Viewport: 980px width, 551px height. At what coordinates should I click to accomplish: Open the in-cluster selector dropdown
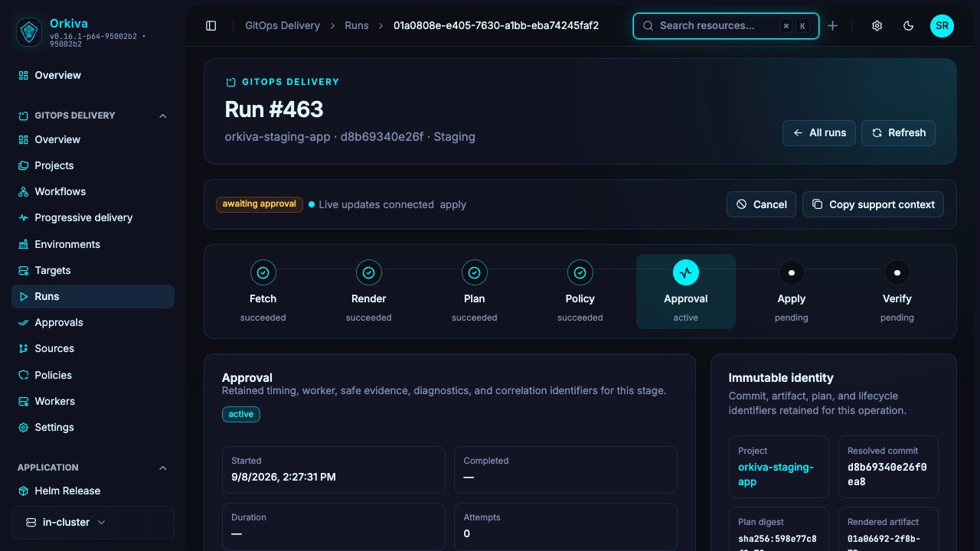(x=93, y=522)
